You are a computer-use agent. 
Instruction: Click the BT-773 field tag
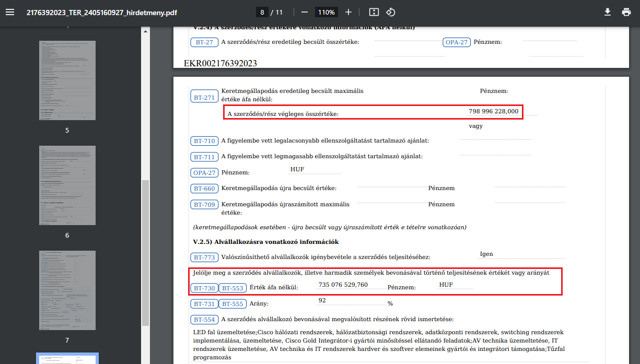204,257
